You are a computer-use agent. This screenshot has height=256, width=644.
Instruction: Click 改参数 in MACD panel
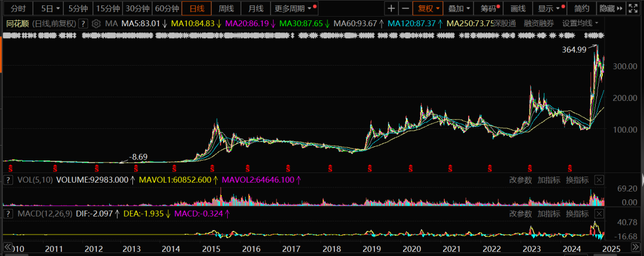tap(521, 214)
